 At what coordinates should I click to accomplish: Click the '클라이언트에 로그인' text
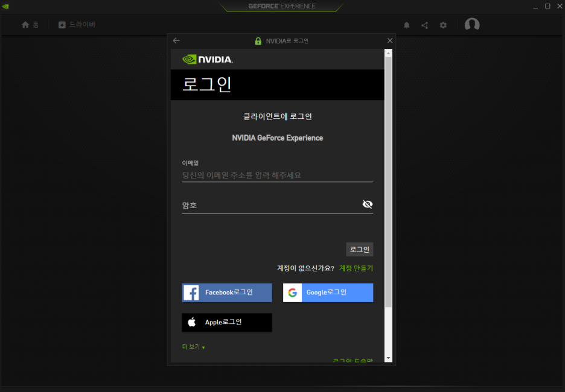tap(278, 116)
